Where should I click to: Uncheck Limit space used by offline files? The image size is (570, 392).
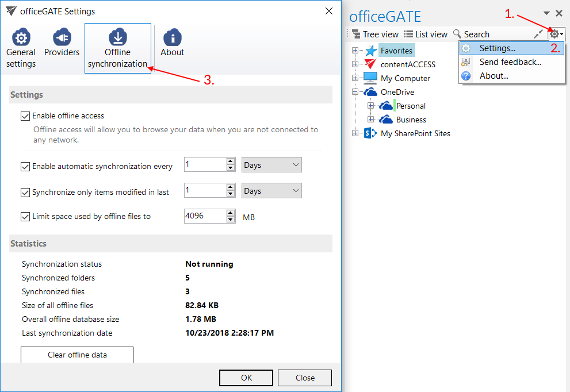click(x=25, y=217)
